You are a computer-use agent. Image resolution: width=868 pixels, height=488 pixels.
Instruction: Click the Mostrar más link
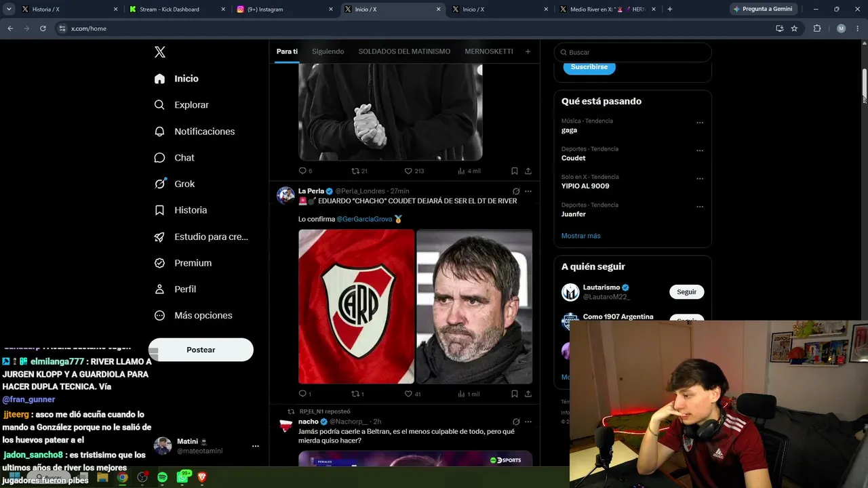tap(581, 236)
